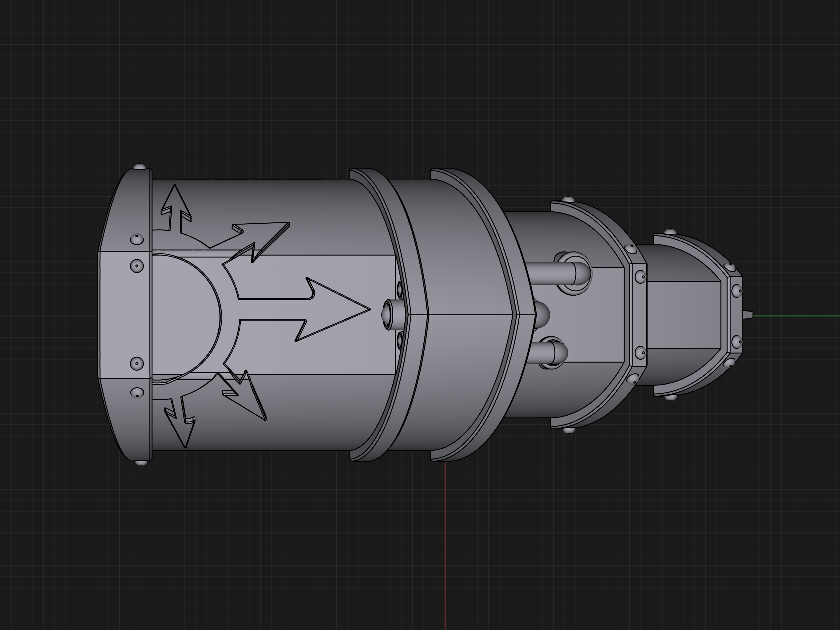The height and width of the screenshot is (630, 840).
Task: Click the green axis line at right
Action: (x=798, y=316)
